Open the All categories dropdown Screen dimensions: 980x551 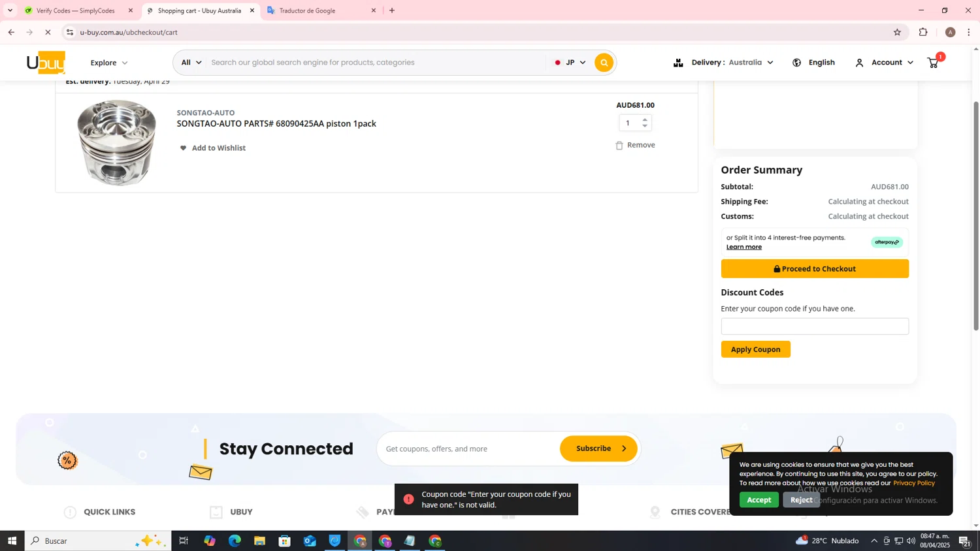pos(191,63)
